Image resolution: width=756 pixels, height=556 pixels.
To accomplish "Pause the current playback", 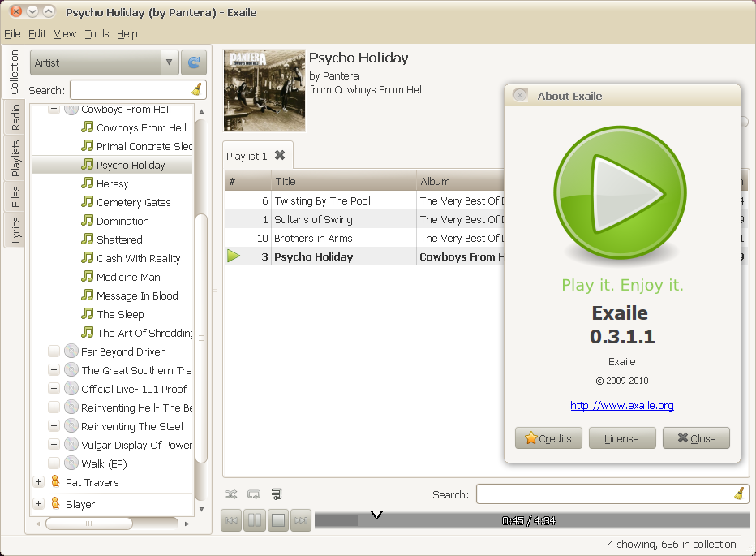I will 255,520.
